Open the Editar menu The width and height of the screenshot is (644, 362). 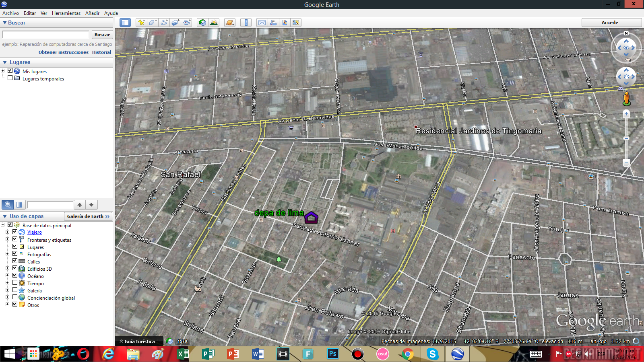(30, 13)
